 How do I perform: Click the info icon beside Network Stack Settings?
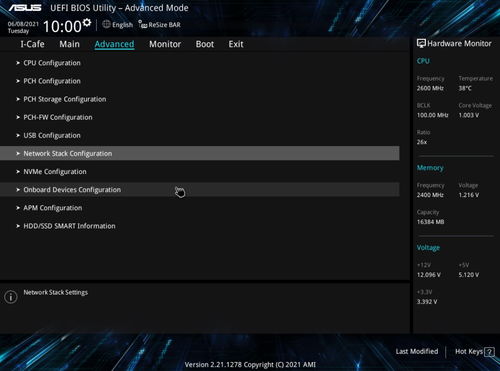pyautogui.click(x=11, y=296)
